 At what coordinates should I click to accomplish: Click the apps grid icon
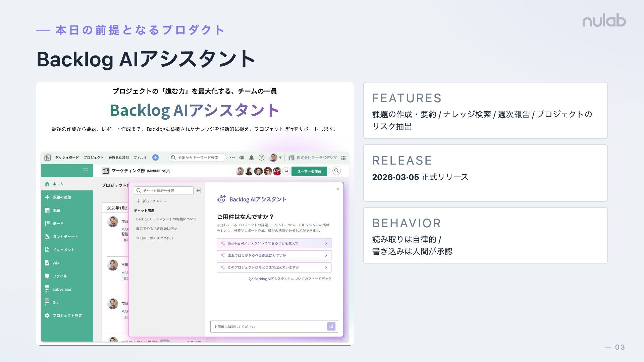[x=343, y=158]
